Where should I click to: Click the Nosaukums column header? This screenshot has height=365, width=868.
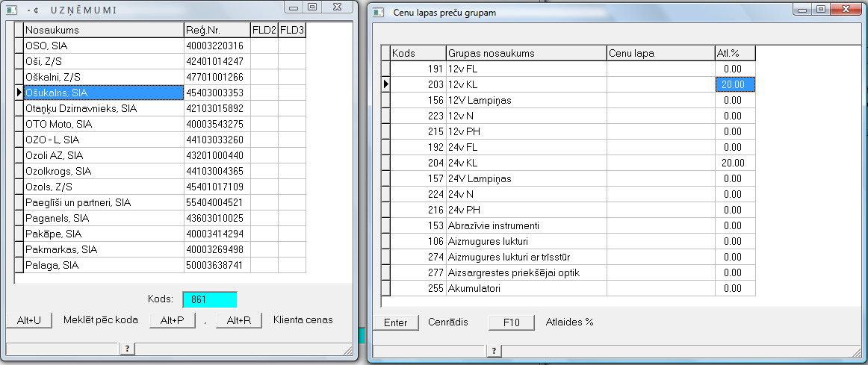point(103,30)
